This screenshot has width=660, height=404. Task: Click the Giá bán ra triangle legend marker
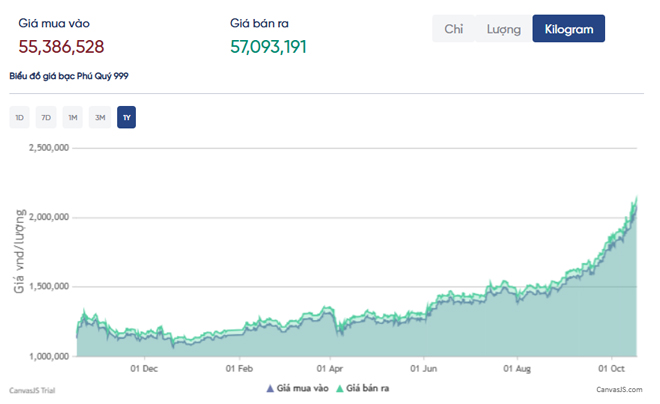pyautogui.click(x=339, y=389)
